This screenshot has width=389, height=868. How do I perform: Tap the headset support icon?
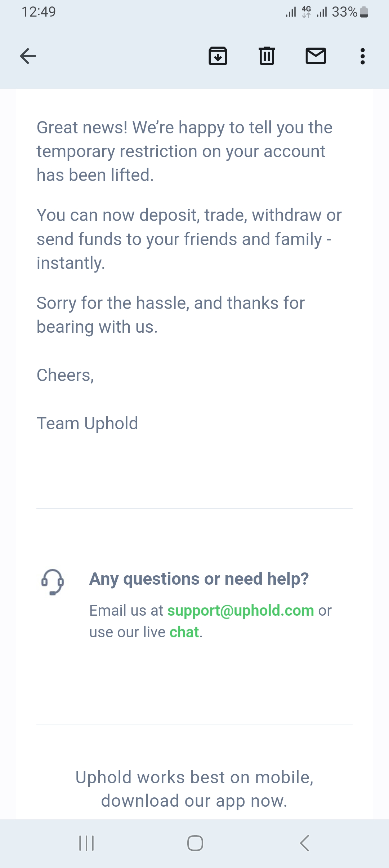[53, 582]
